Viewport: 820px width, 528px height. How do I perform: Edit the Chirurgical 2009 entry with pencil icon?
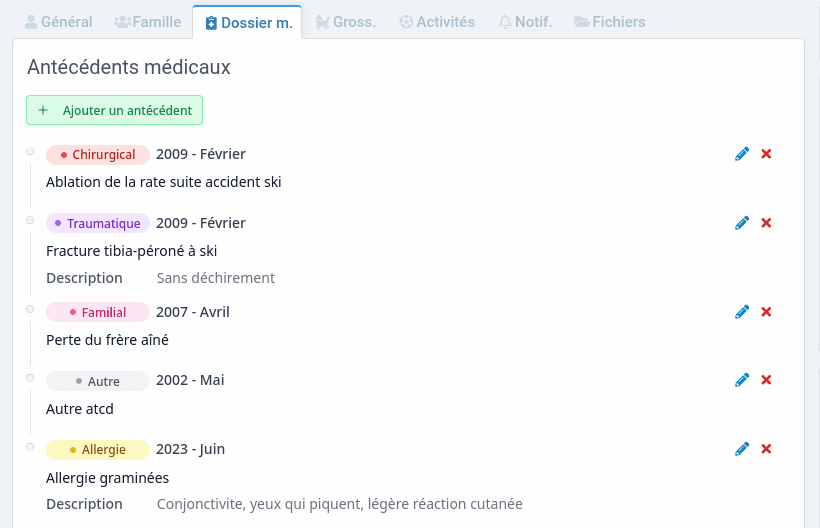[742, 154]
